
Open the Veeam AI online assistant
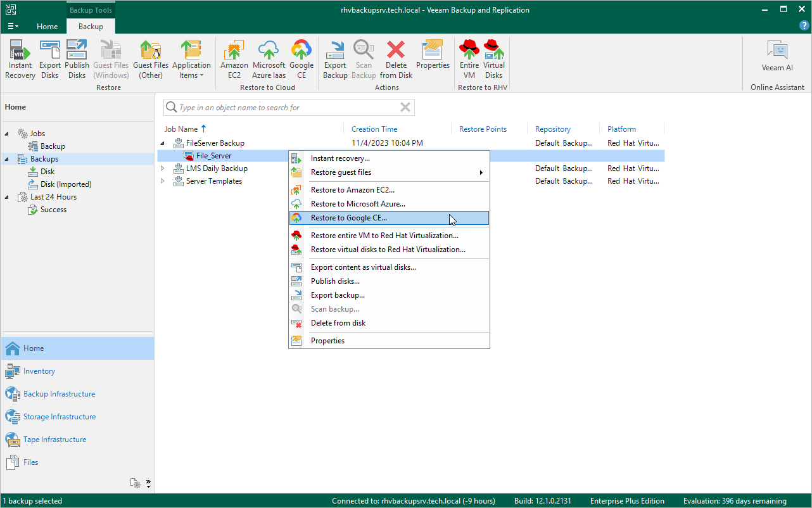(777, 56)
